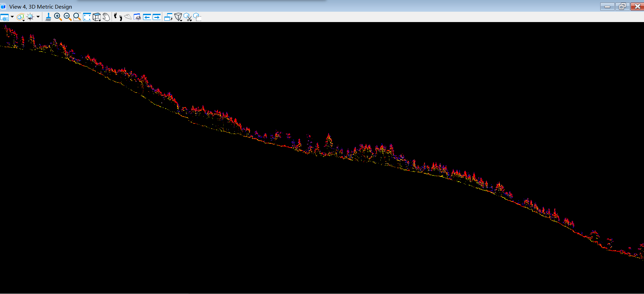Click the Update View brush icon
The height and width of the screenshot is (294, 644).
[x=48, y=17]
